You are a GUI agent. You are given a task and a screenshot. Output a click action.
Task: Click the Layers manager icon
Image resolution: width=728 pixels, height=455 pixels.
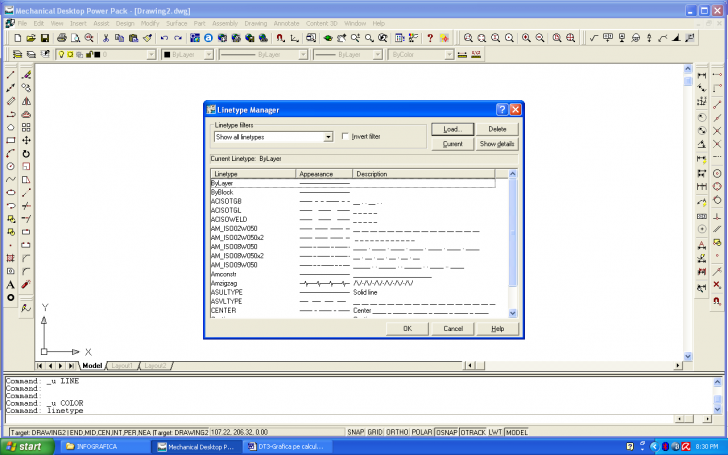17,54
